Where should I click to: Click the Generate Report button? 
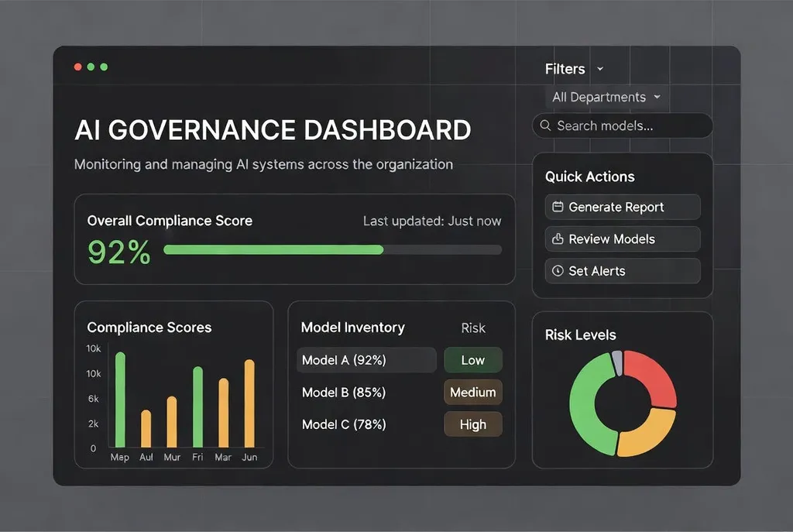coord(623,207)
